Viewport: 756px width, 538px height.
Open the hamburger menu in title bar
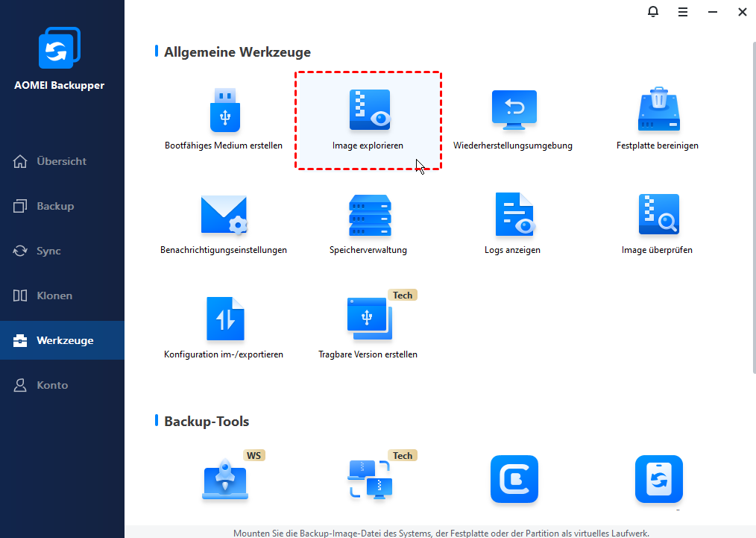(x=683, y=12)
